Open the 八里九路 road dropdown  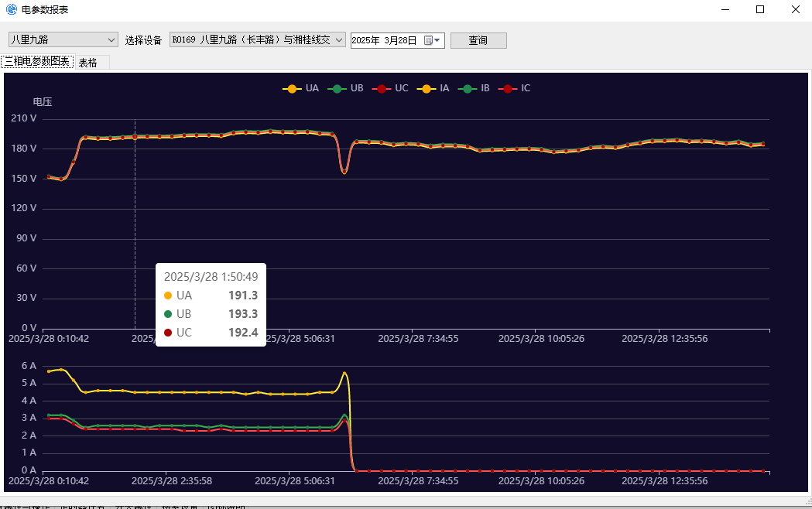63,40
